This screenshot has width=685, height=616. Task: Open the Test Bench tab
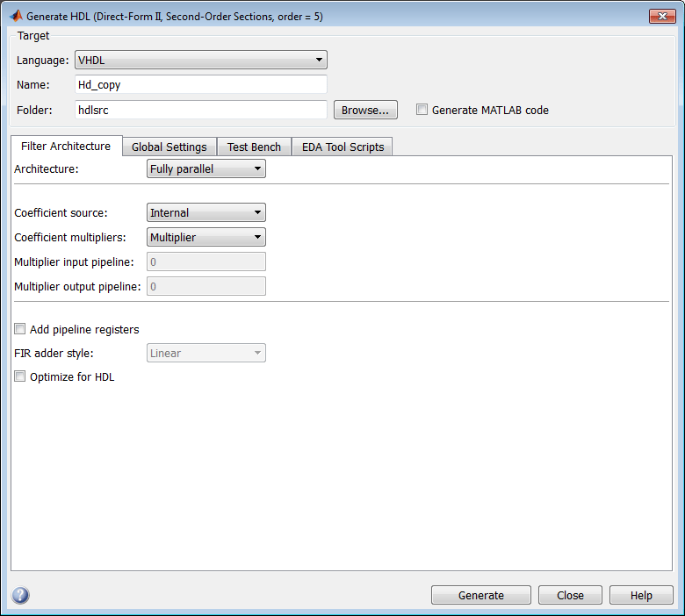click(x=254, y=147)
